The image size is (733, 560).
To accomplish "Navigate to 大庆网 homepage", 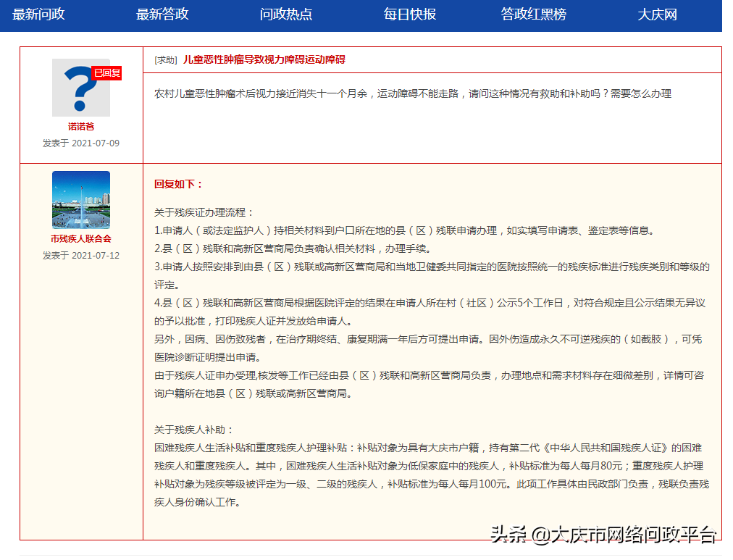I will [658, 14].
